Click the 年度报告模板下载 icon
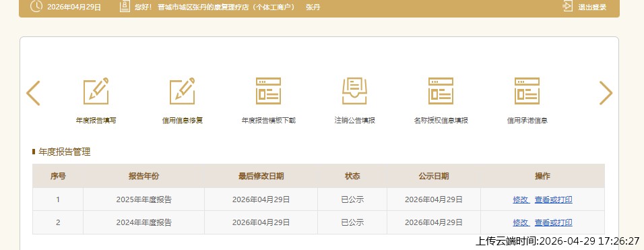Screen dimensions: 644x250 coord(269,91)
